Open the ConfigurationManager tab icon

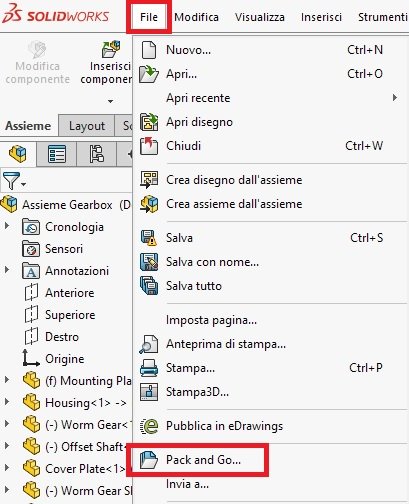point(96,154)
